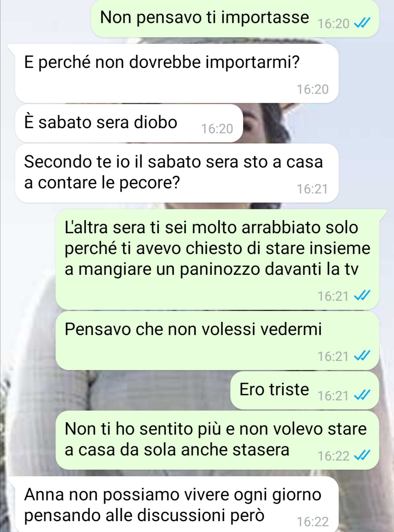Tap the checkmarks on the 'paninozzo davanti la tv' message

(362, 296)
